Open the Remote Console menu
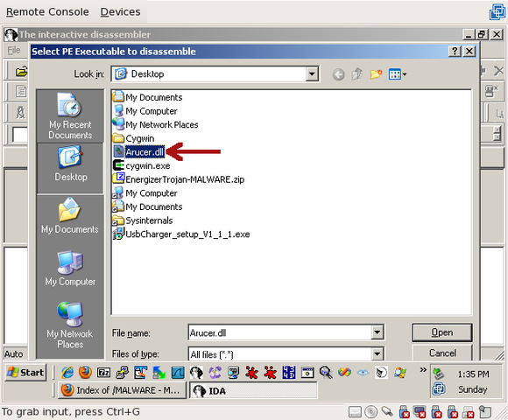This screenshot has height=420, width=508. [x=47, y=12]
